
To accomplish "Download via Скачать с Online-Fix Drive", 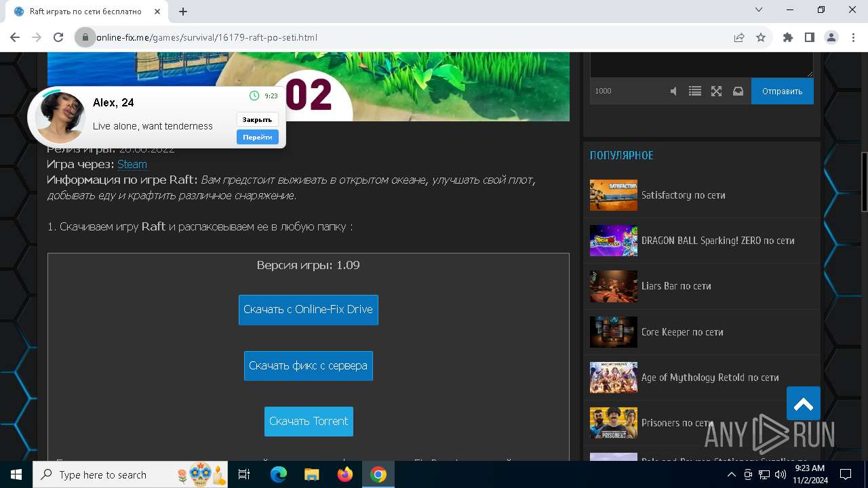I will click(309, 310).
